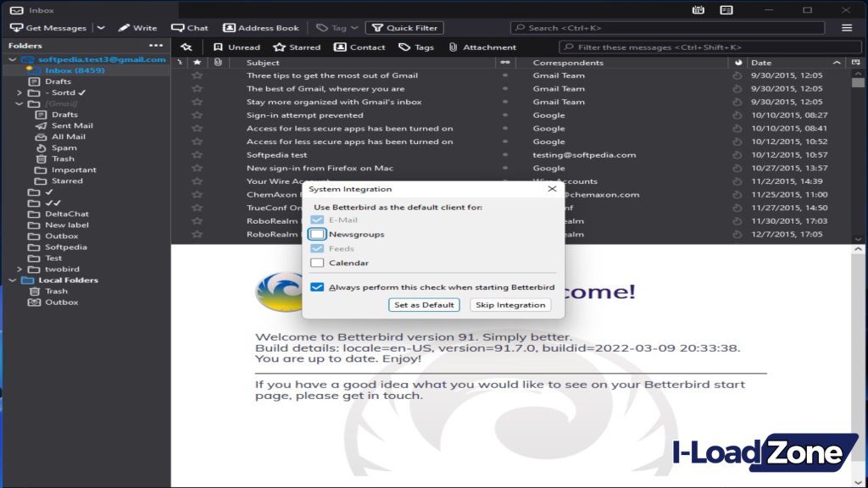Screen dimensions: 868x488
Task: Star the Softpedia test message
Action: (x=198, y=155)
